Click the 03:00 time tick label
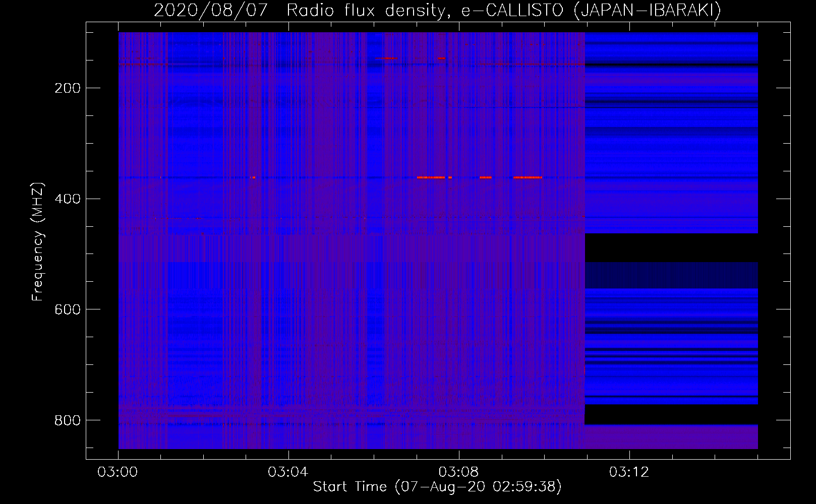The height and width of the screenshot is (504, 816). 118,472
